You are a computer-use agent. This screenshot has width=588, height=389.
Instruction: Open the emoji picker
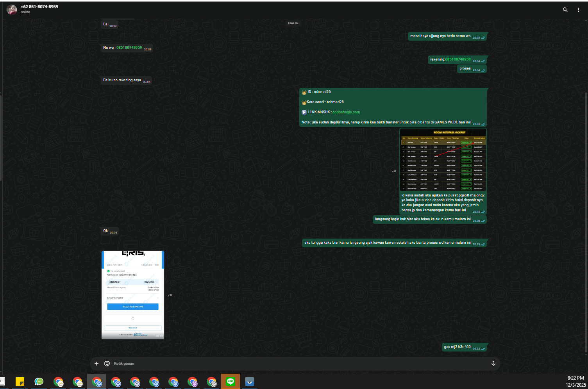pyautogui.click(x=107, y=364)
